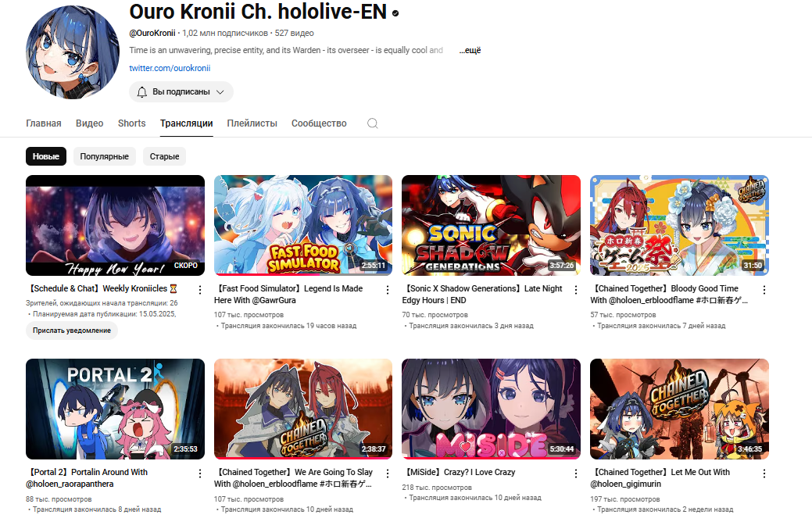Open three-dot menu for Portal 2 video
This screenshot has height=529, width=812.
[x=200, y=474]
